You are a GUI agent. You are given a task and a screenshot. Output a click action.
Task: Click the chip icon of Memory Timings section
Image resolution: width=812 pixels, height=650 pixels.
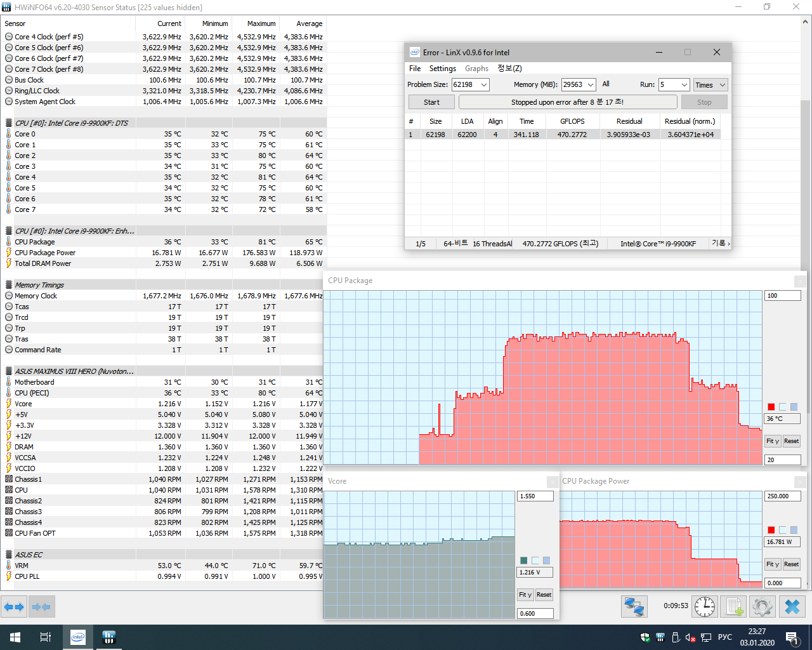pos(9,285)
